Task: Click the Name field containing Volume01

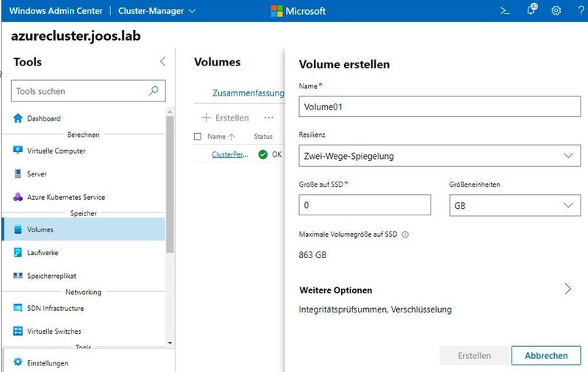Action: [x=440, y=107]
